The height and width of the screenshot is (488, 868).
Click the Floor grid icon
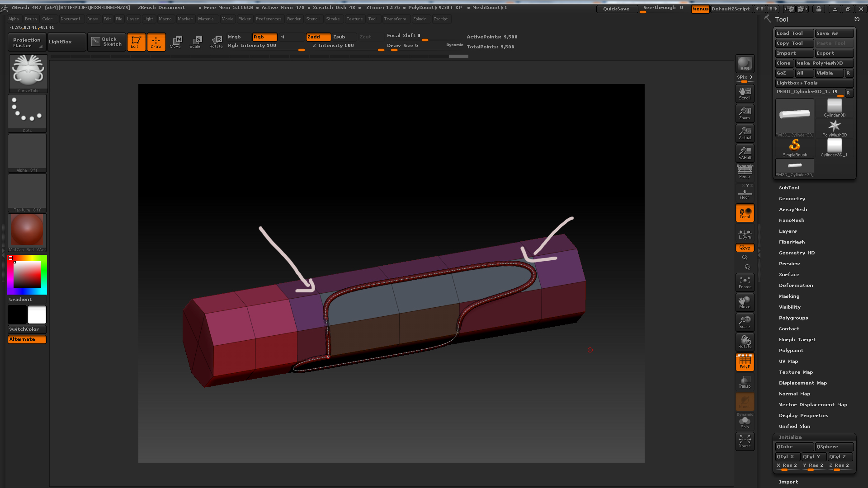pos(745,194)
